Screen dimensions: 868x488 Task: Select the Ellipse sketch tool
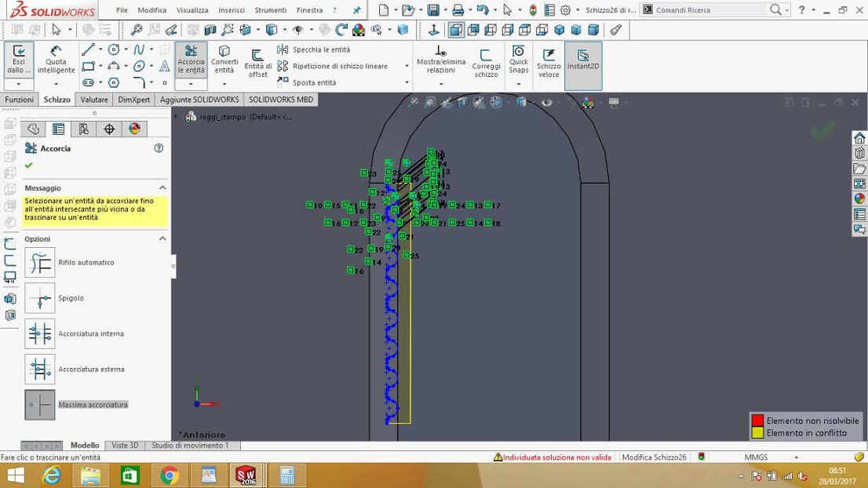(139, 67)
